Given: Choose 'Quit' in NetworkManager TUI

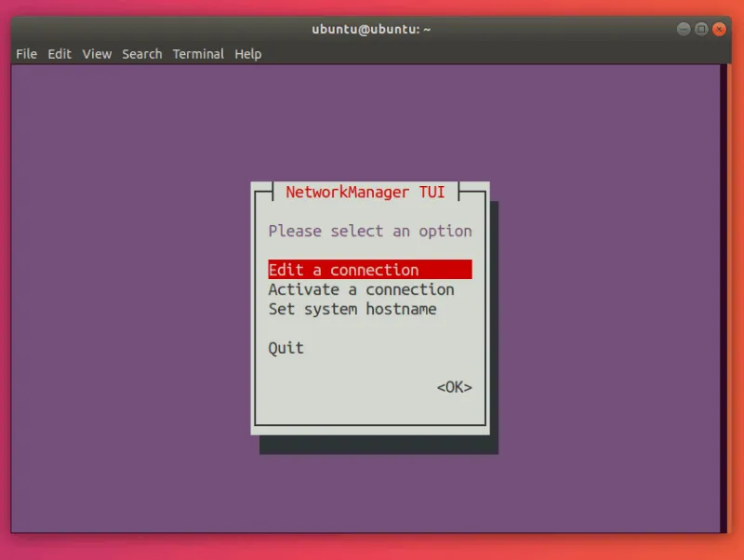Looking at the screenshot, I should tap(285, 348).
